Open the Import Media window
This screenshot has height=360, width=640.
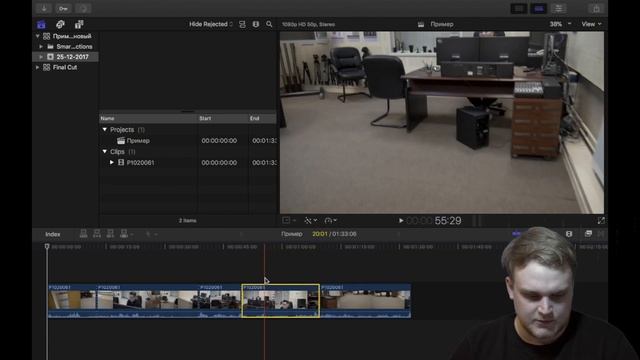(44, 8)
